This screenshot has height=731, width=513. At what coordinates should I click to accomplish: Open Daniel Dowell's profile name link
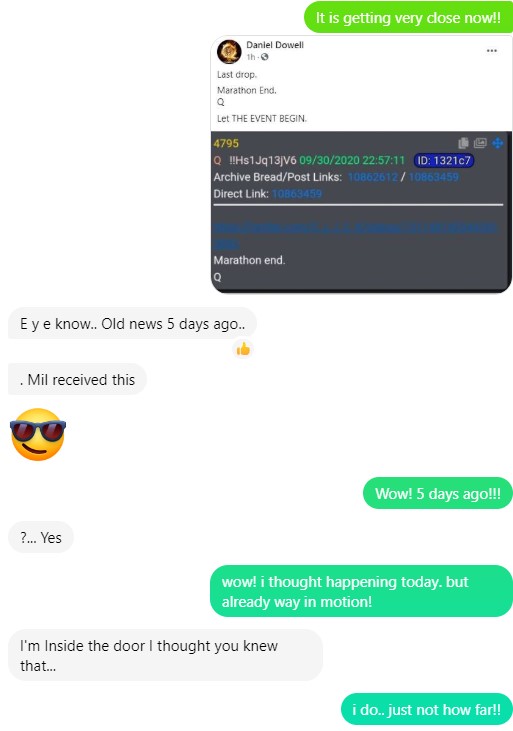point(275,45)
